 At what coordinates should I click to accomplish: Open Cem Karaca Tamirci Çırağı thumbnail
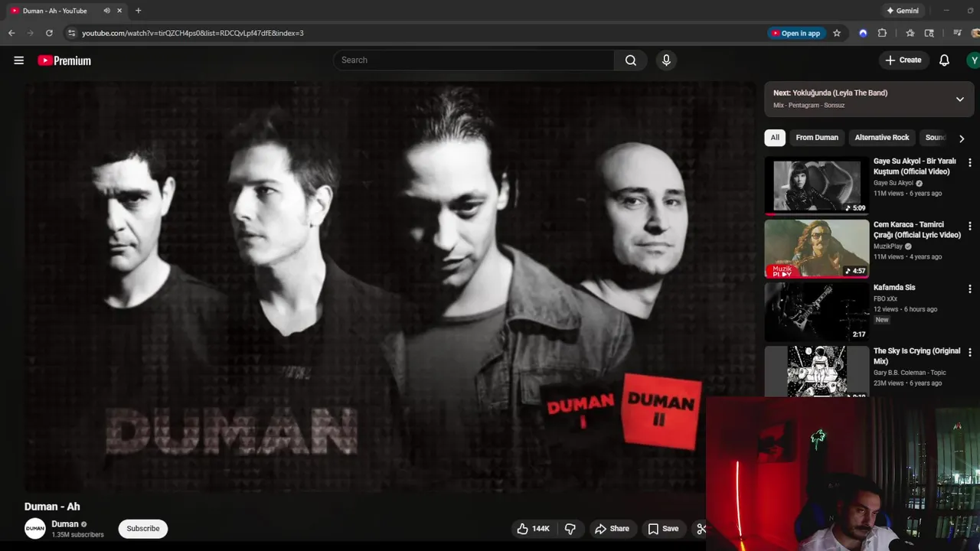coord(817,249)
